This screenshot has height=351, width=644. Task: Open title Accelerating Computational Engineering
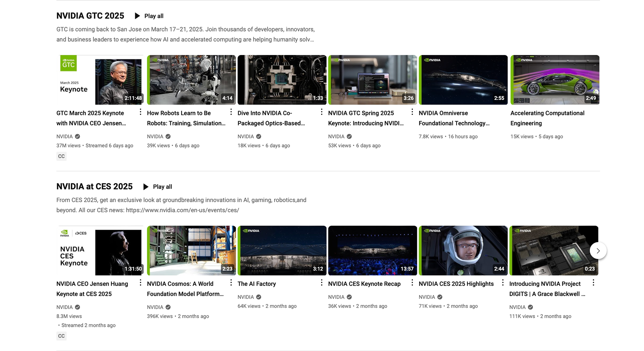547,118
